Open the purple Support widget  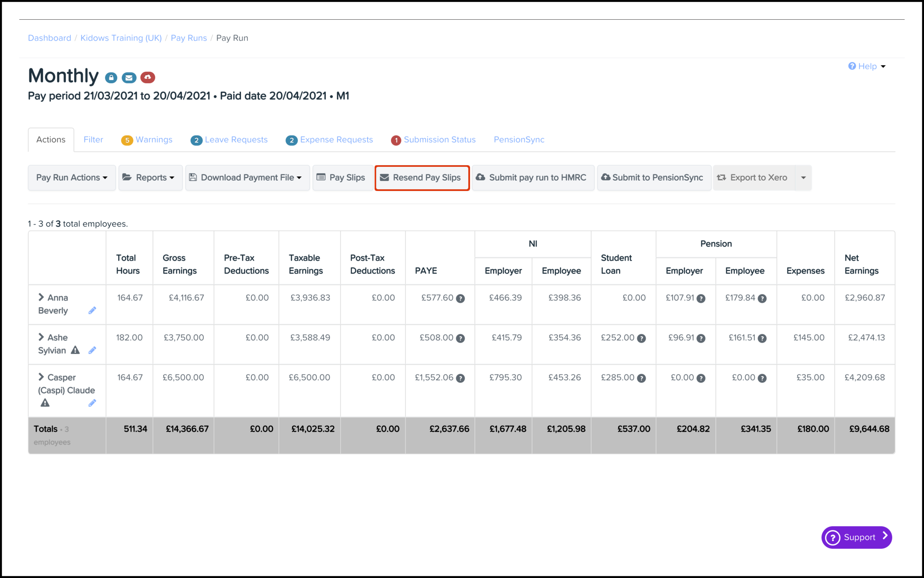857,537
